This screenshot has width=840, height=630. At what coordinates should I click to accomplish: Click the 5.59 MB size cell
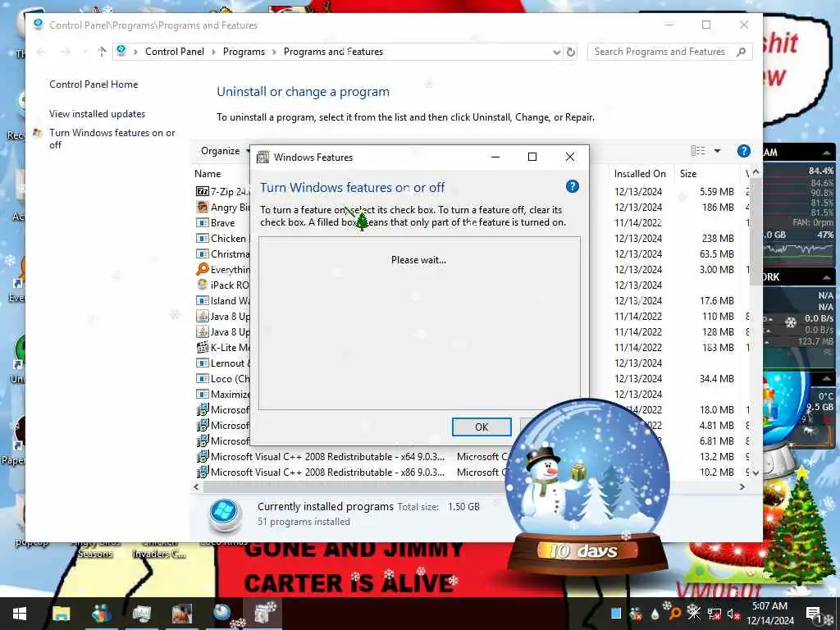coord(716,191)
